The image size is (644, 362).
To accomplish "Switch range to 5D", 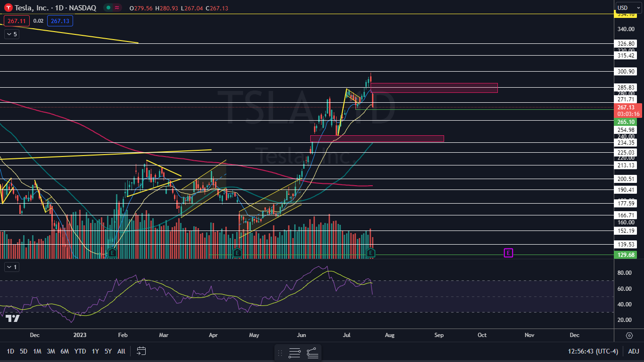I will [24, 351].
